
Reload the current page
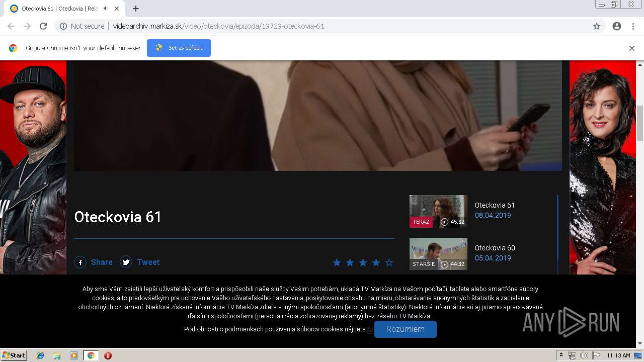(x=43, y=26)
